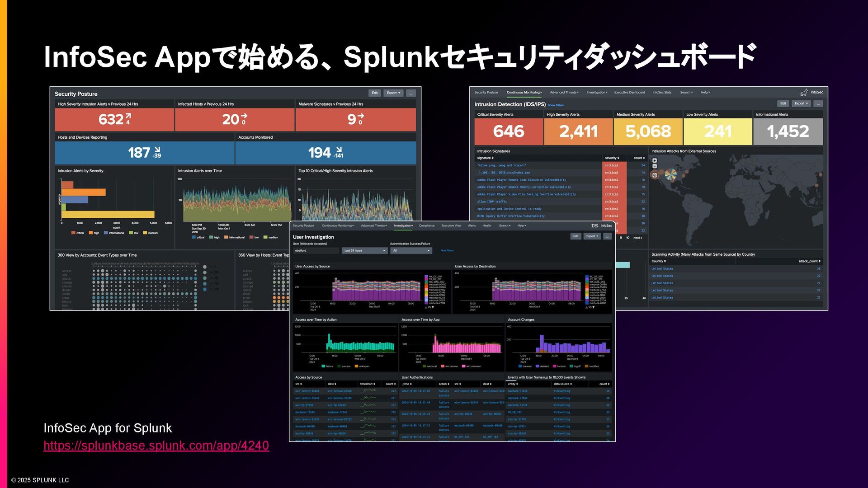Open the ellipsis menu on Security Posture
Screen dimensions: 868x488
410,93
